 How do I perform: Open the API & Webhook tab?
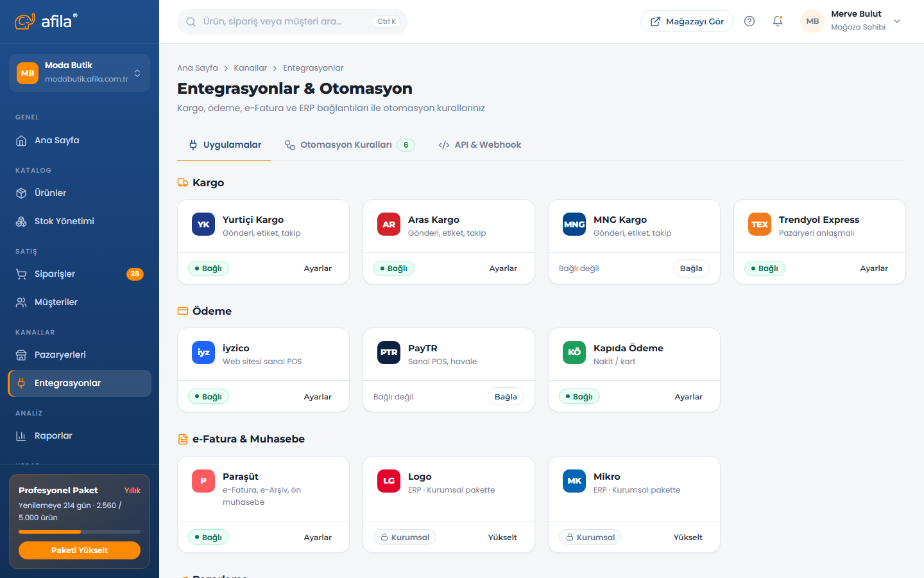point(479,145)
